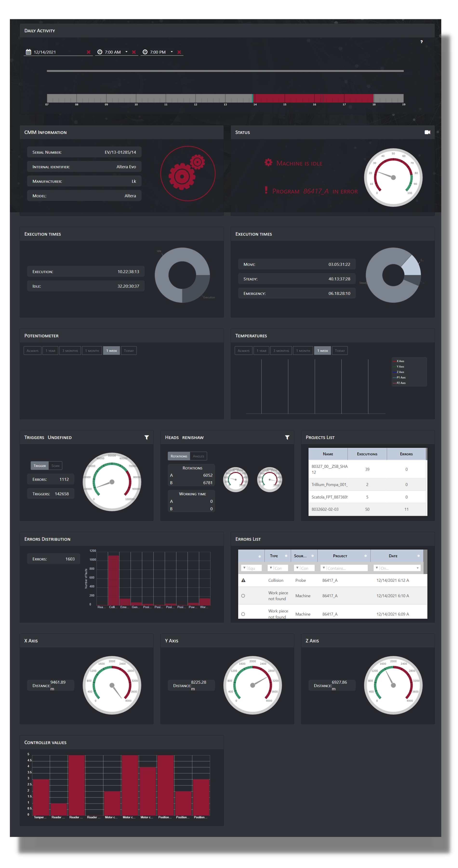Select circle marker in 6:09 AM error row
The width and height of the screenshot is (458, 868).
point(243,614)
